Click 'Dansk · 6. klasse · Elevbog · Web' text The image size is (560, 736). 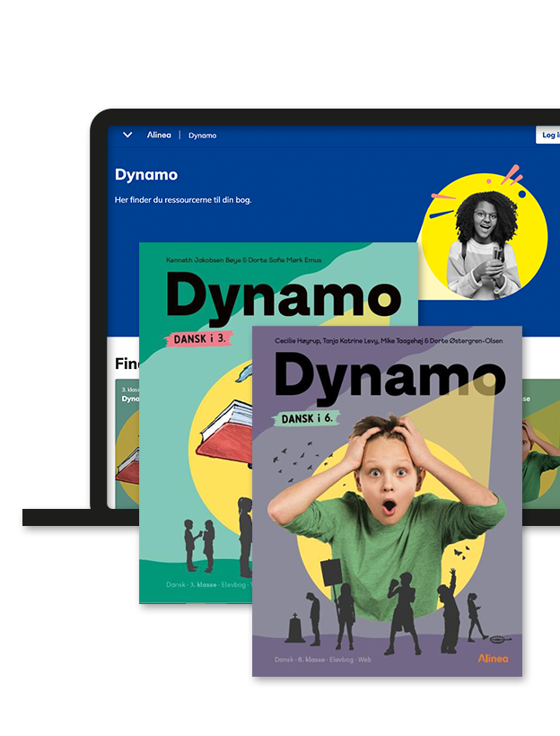pyautogui.click(x=323, y=660)
